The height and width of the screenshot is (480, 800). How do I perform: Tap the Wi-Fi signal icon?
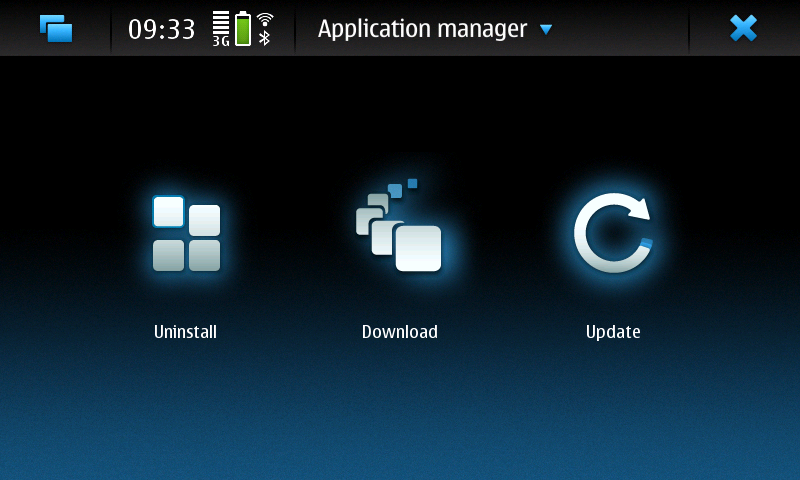tap(265, 19)
